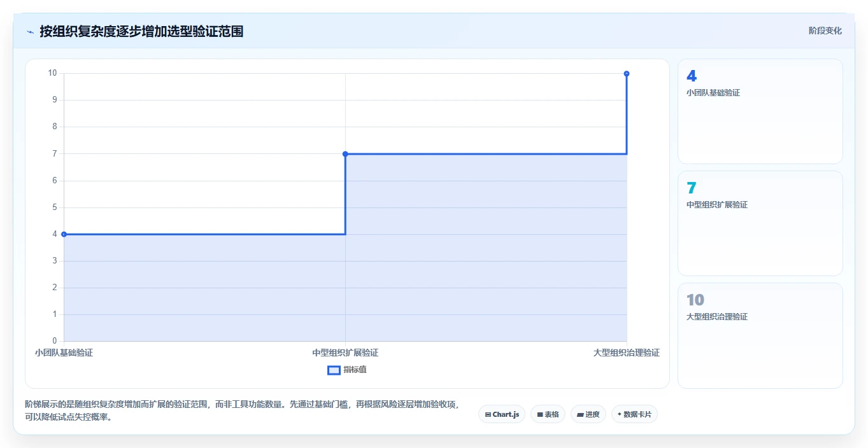Click the x-axis label 小团队基础验证

[64, 353]
